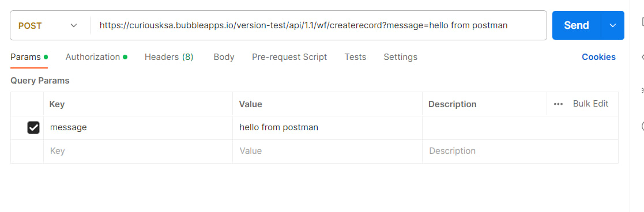
Task: Open the Cookies link
Action: click(598, 57)
